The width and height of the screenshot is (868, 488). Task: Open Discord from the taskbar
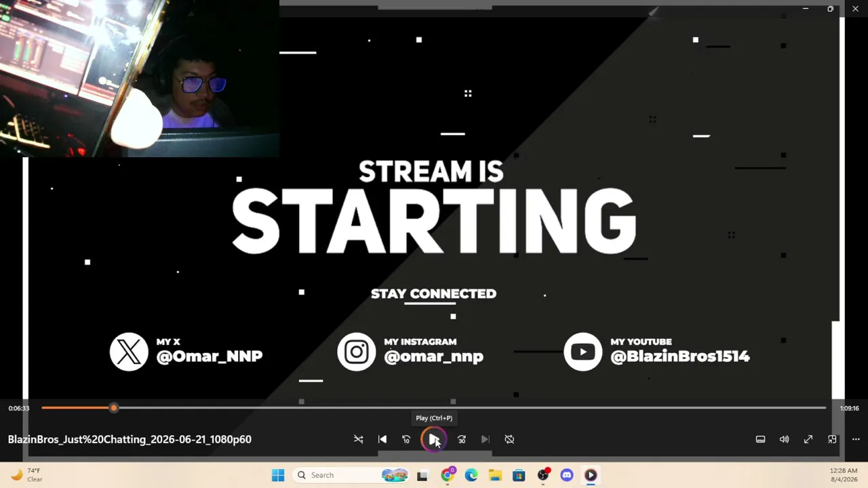(567, 475)
